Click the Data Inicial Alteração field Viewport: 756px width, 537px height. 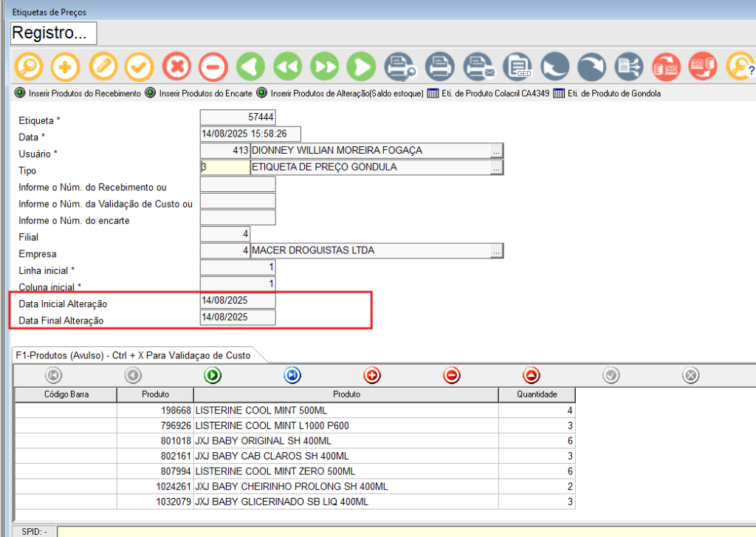click(x=238, y=301)
